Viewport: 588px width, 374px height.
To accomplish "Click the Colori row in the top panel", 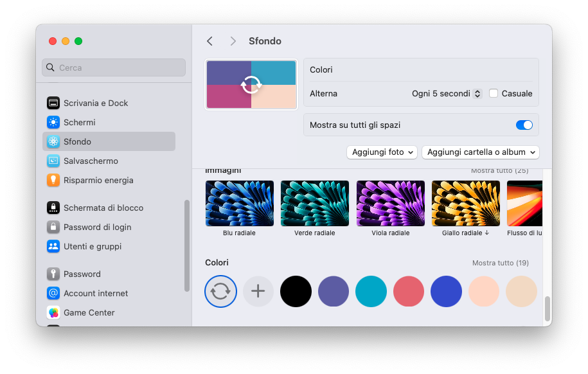I will (x=421, y=70).
